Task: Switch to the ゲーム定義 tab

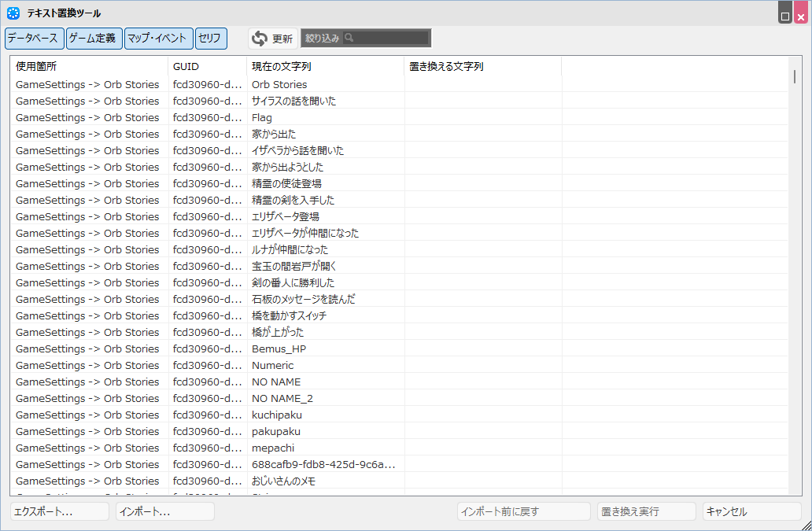Action: point(94,38)
